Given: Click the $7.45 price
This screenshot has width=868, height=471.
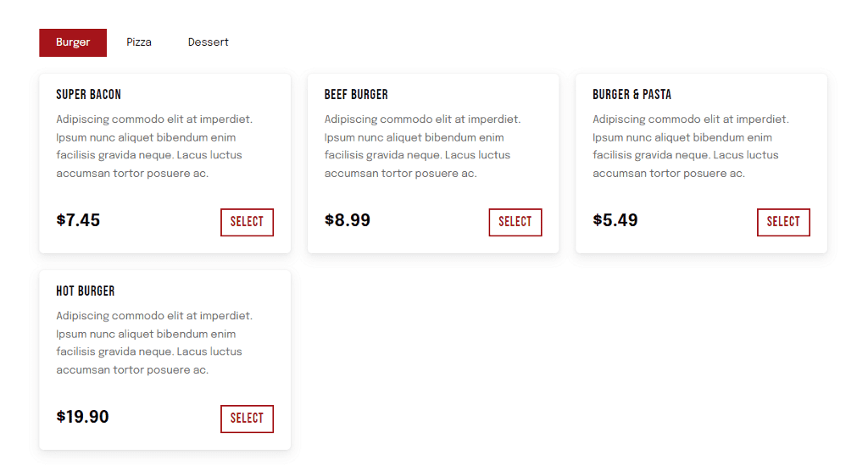Looking at the screenshot, I should [78, 221].
